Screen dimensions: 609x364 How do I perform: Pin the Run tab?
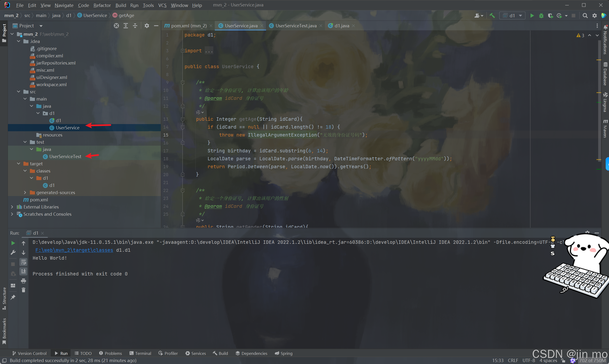13,297
